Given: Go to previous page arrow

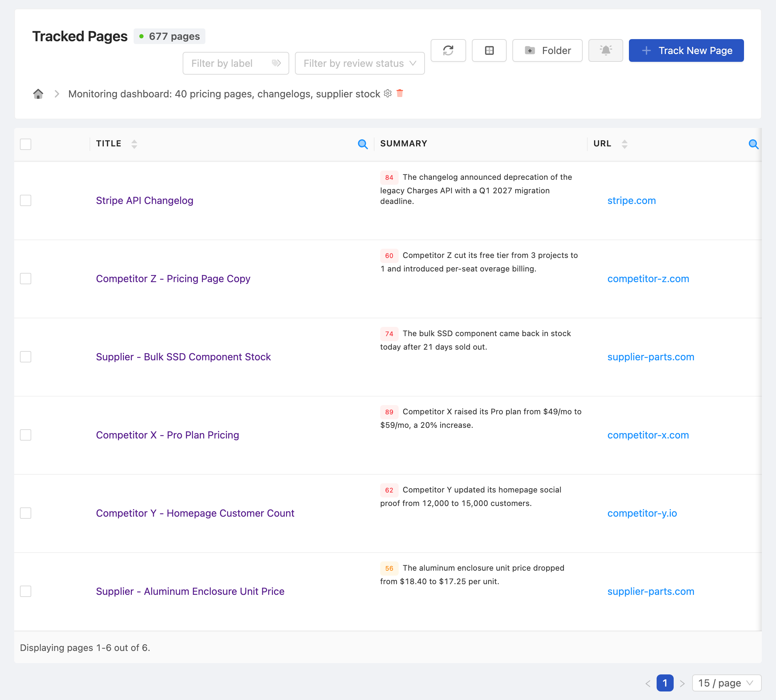Looking at the screenshot, I should (648, 683).
